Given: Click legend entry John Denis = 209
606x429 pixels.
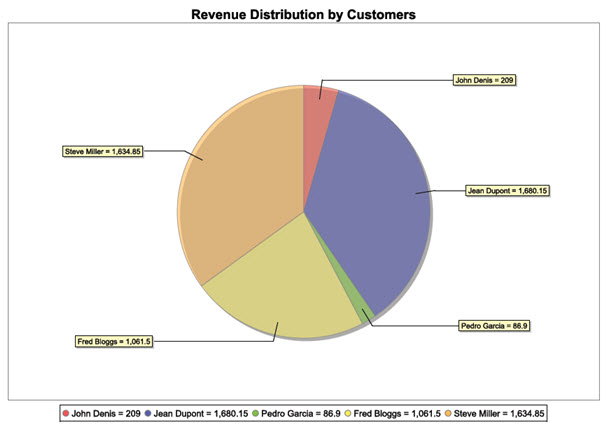Looking at the screenshot, I should click(x=101, y=414).
